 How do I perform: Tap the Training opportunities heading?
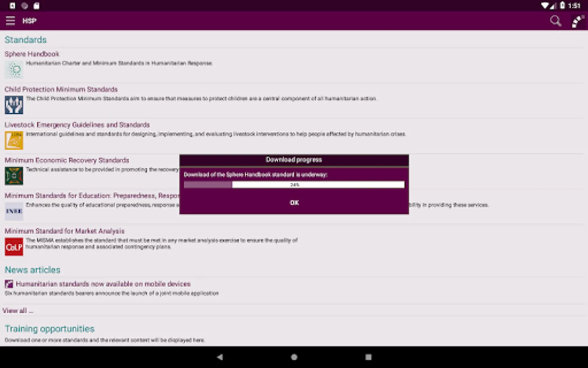click(49, 329)
